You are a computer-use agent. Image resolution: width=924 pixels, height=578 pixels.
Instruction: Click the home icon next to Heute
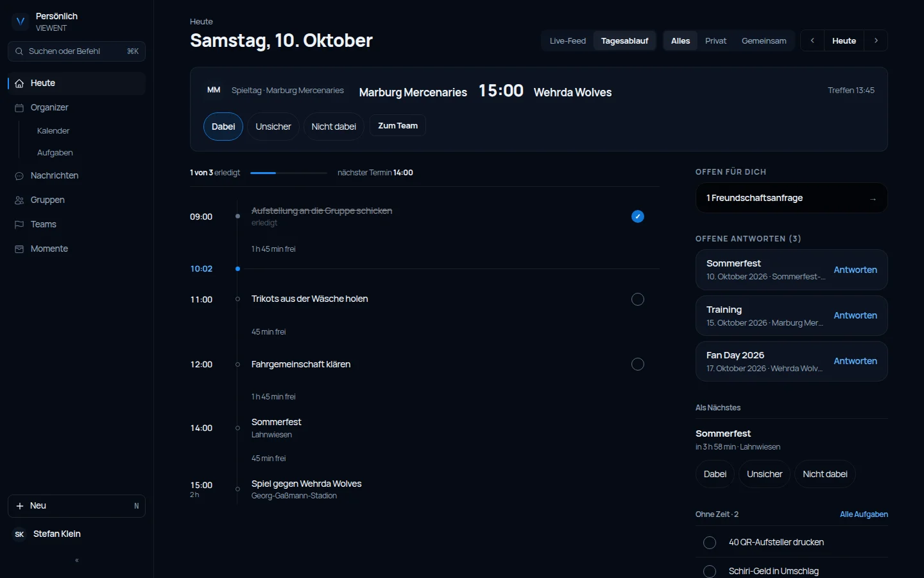tap(19, 83)
